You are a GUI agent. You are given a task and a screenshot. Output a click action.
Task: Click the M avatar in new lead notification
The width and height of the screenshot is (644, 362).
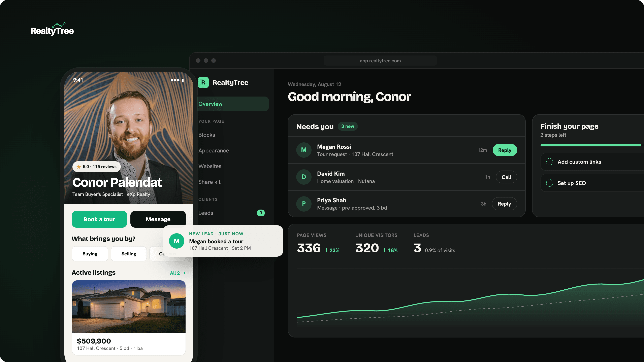coord(176,241)
